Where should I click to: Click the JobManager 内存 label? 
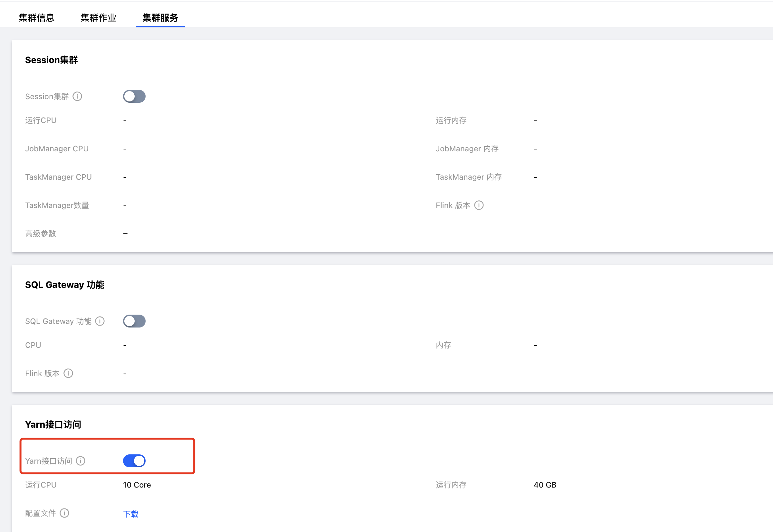pyautogui.click(x=467, y=149)
